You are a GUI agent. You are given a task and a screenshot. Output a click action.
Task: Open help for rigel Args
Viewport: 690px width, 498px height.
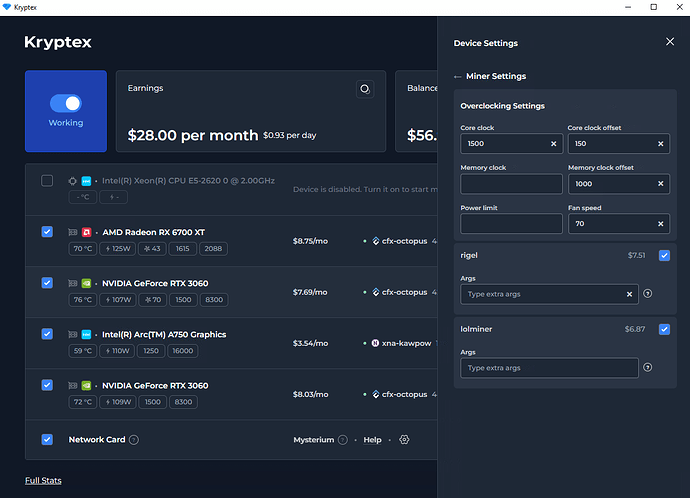pos(648,293)
